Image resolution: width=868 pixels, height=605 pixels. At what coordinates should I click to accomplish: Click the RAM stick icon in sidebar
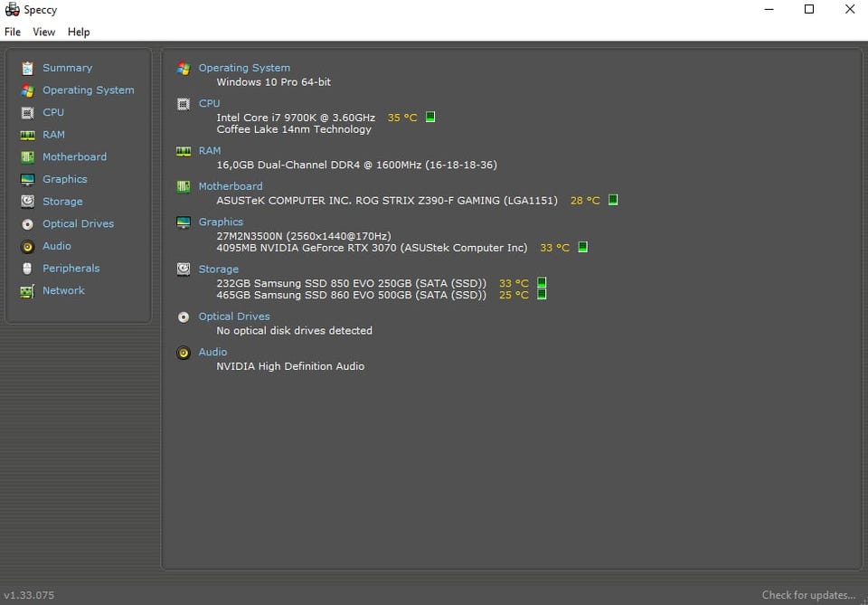27,135
